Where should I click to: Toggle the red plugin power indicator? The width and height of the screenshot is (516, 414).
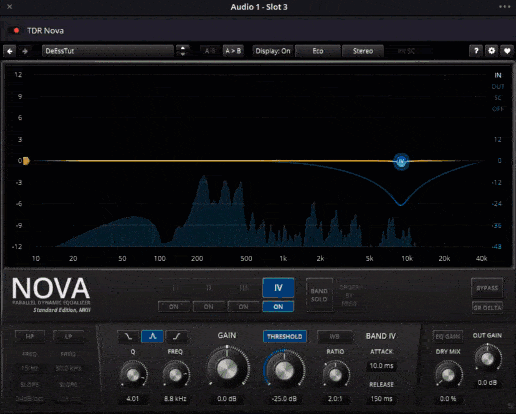tap(16, 31)
